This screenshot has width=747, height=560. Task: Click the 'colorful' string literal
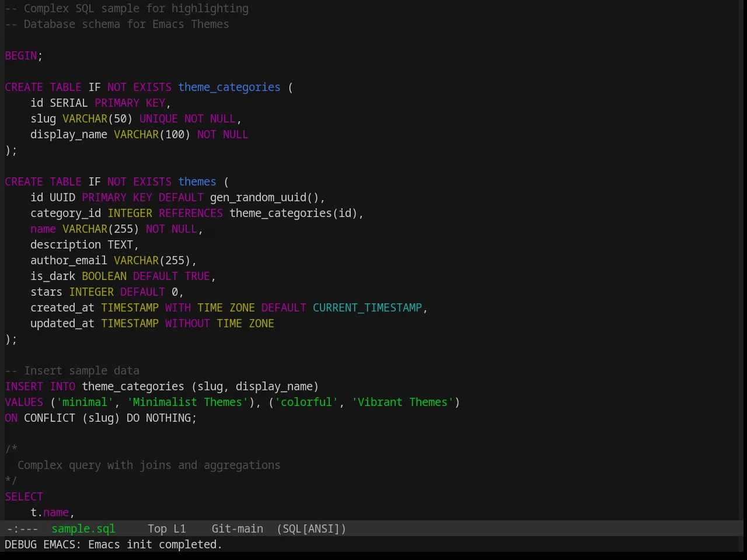click(x=306, y=402)
